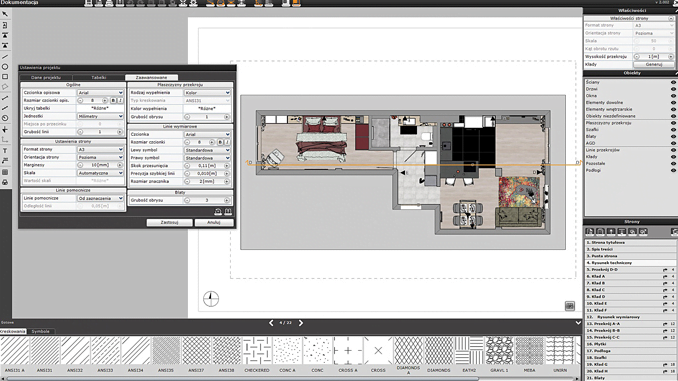Open Prawy symbol dropdown

coord(207,158)
